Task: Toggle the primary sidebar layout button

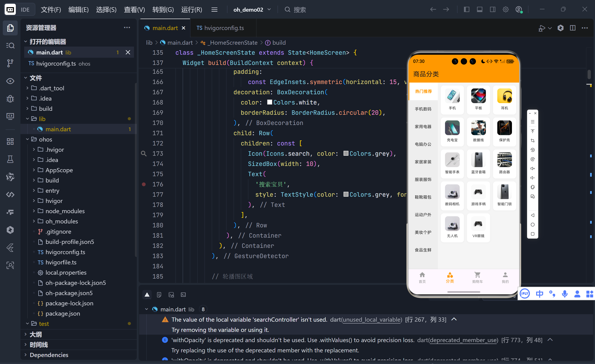Action: click(467, 9)
